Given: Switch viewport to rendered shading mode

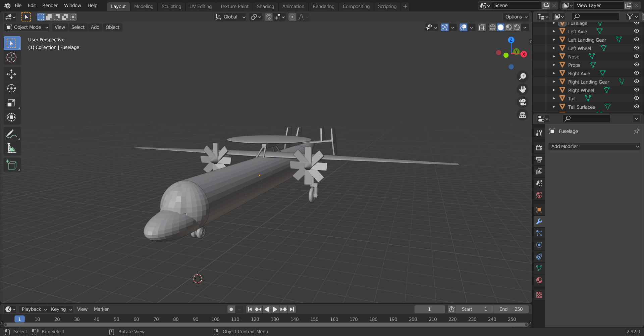Looking at the screenshot, I should click(x=517, y=28).
